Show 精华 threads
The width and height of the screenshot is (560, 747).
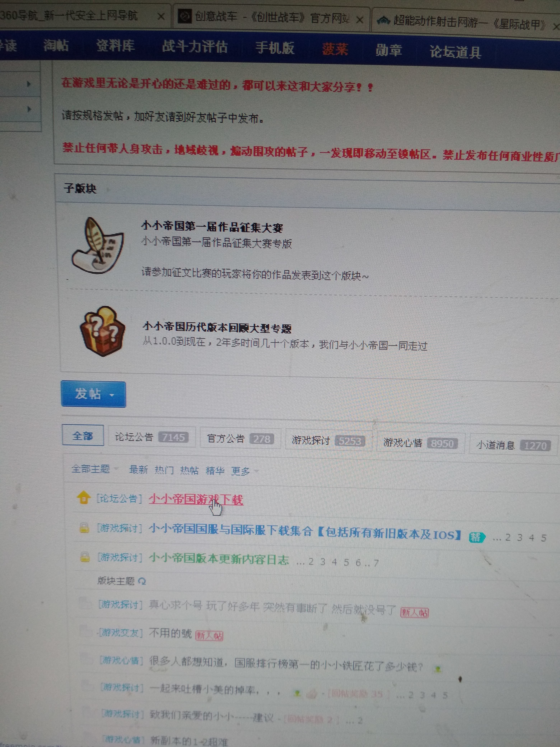click(x=215, y=470)
